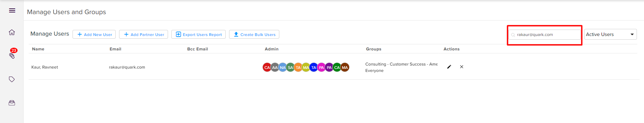644x123 pixels.
Task: Click the Email column header
Action: click(115, 49)
